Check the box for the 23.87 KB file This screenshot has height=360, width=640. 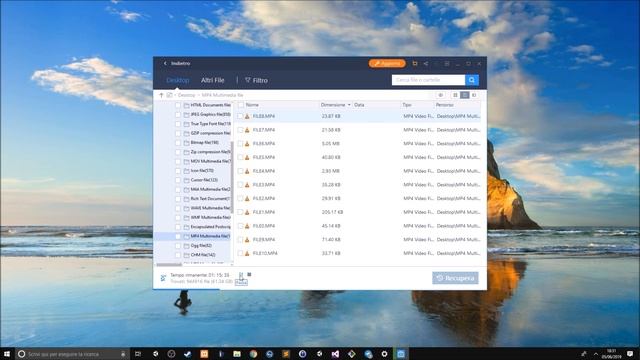click(240, 116)
